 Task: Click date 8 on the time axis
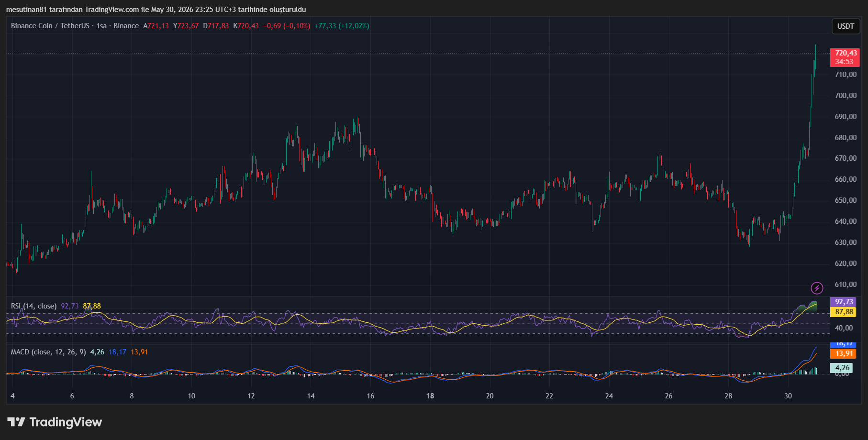click(x=132, y=396)
